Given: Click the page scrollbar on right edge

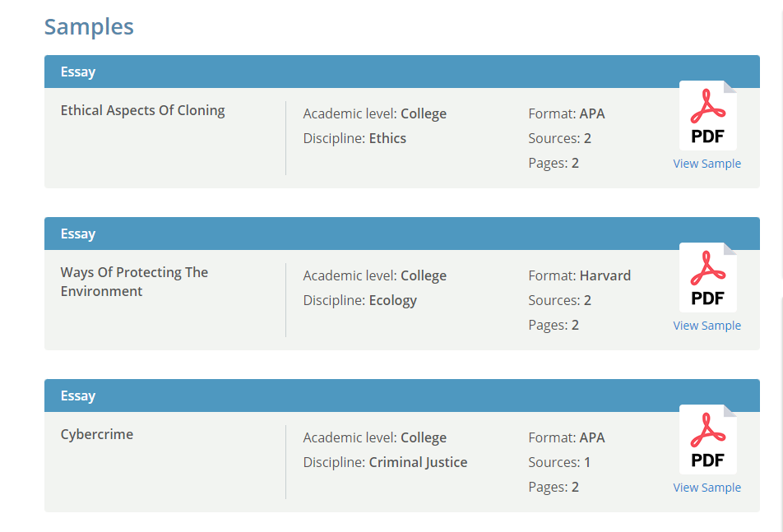Looking at the screenshot, I should 781,266.
